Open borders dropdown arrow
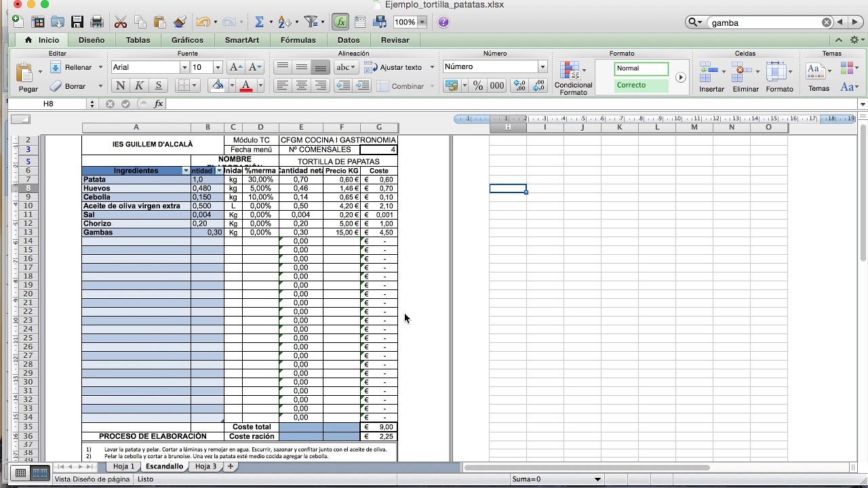The width and height of the screenshot is (868, 488). pos(195,85)
